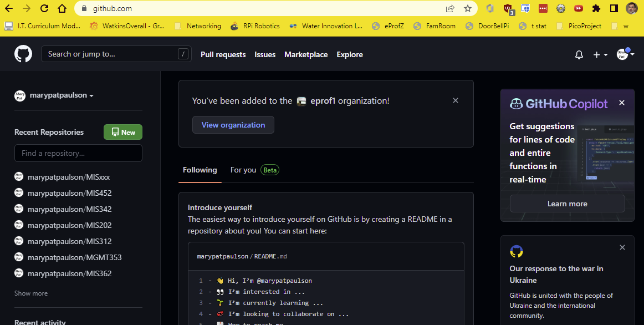Open marypatpaulson/MGMT353 repository
644x325 pixels.
click(74, 258)
